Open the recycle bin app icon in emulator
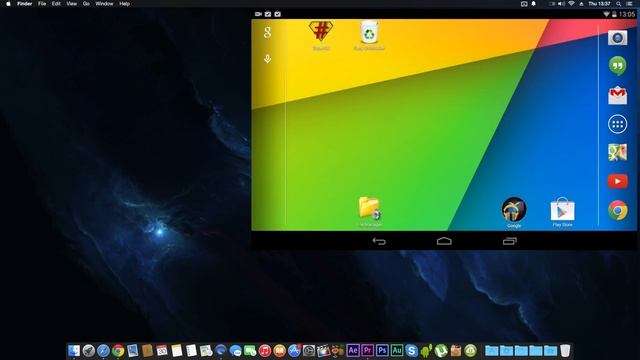The width and height of the screenshot is (640, 360). click(369, 32)
